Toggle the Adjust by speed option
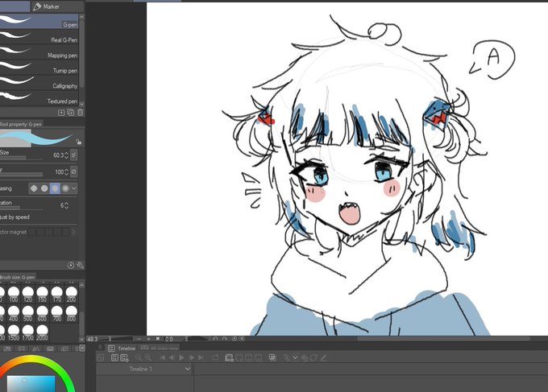Screen dimensions: 548x392 (15, 217)
